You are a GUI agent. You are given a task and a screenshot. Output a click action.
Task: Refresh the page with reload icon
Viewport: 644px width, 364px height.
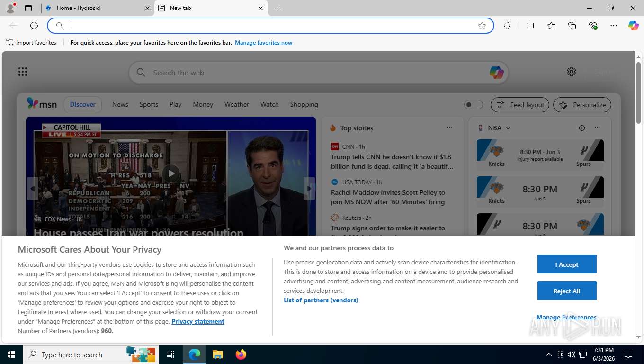34,26
